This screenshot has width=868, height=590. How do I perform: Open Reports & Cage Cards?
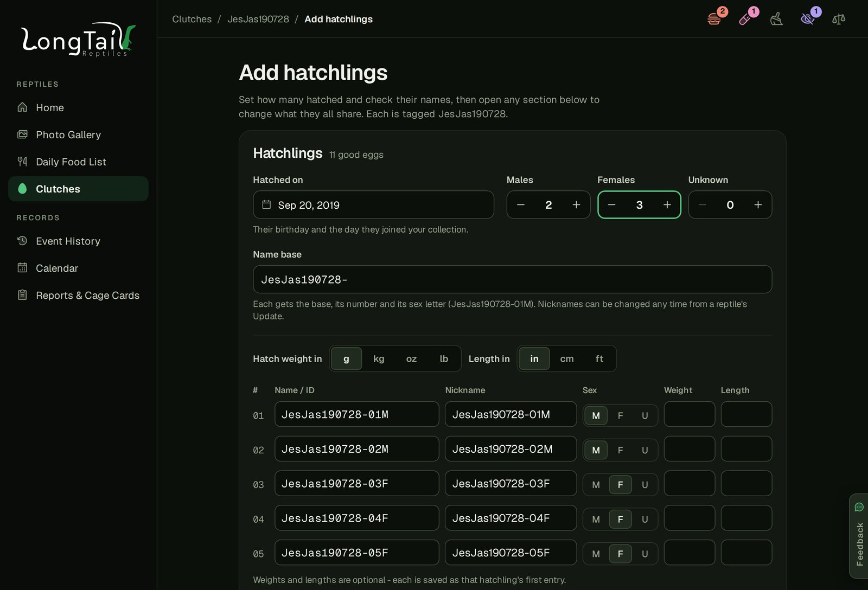click(x=78, y=295)
